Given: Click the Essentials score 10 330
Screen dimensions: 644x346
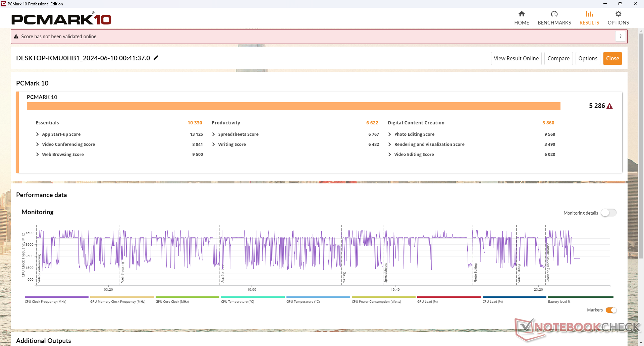Looking at the screenshot, I should 195,123.
